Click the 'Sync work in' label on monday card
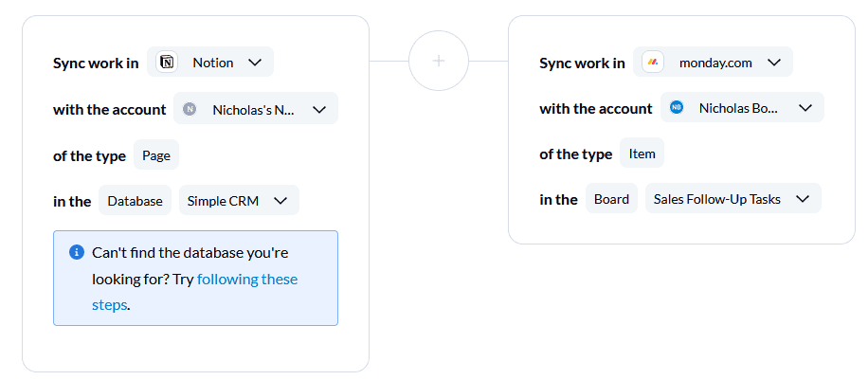 point(583,63)
